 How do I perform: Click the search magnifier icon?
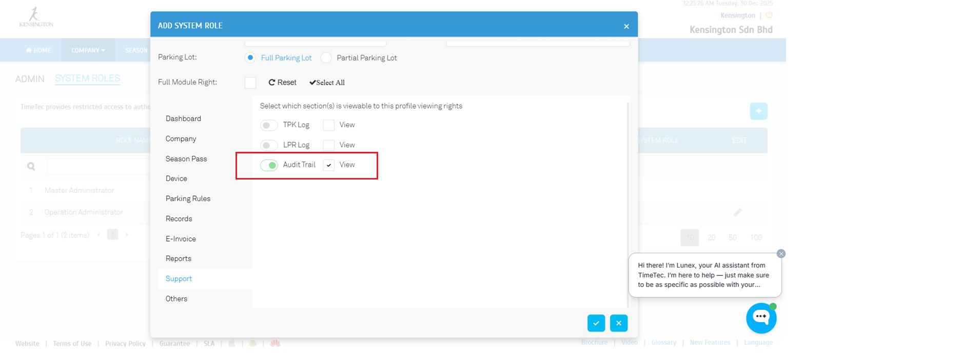(x=31, y=166)
